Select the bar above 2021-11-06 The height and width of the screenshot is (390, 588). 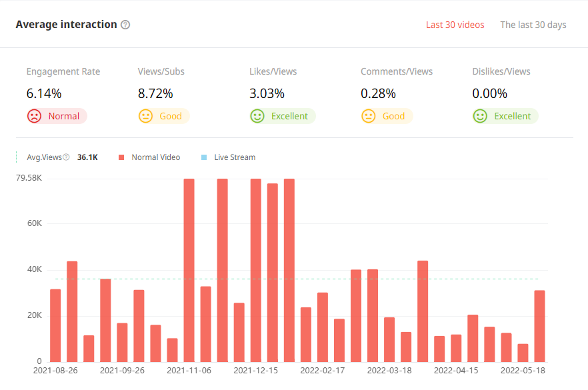(189, 270)
